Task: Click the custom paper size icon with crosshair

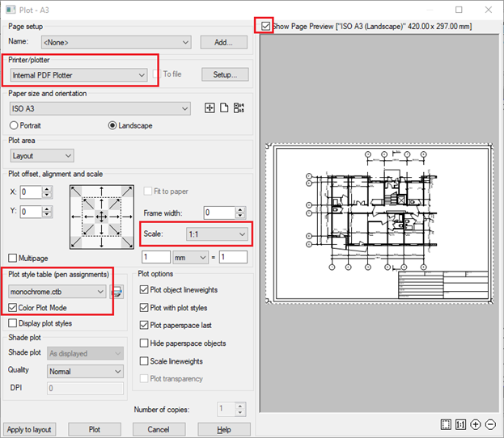Action: point(210,108)
